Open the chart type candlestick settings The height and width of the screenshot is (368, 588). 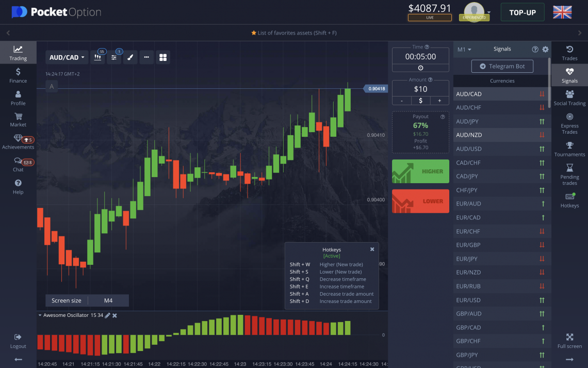click(x=97, y=58)
